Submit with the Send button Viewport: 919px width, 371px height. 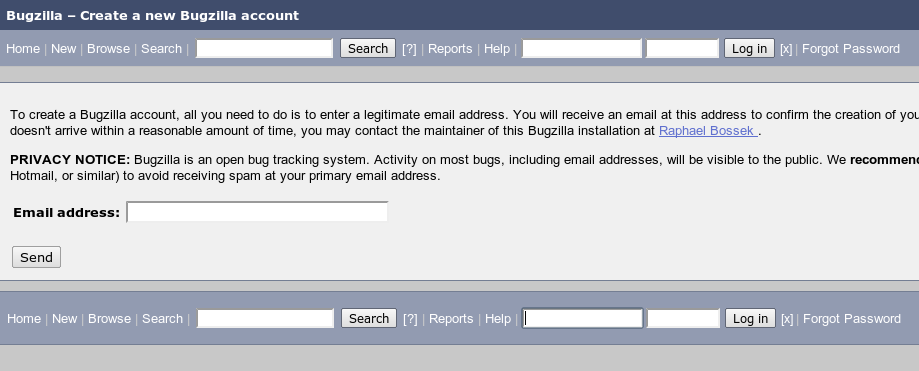36,257
